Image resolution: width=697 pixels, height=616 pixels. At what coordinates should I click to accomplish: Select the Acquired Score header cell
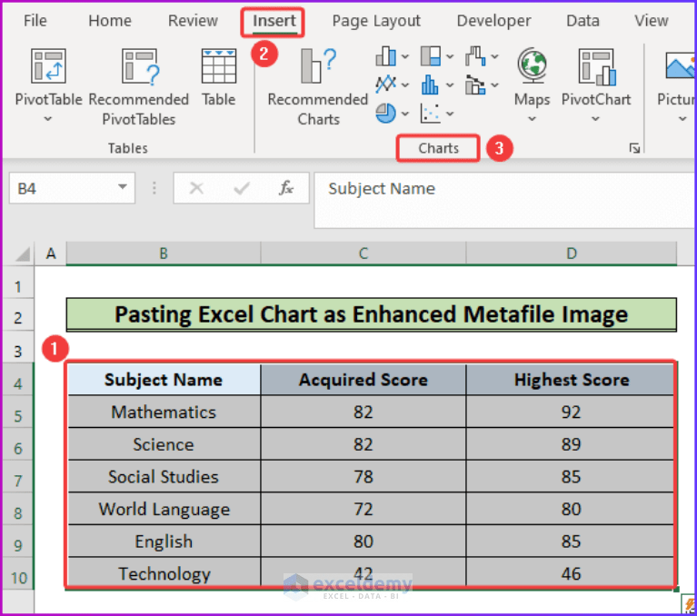(x=363, y=380)
